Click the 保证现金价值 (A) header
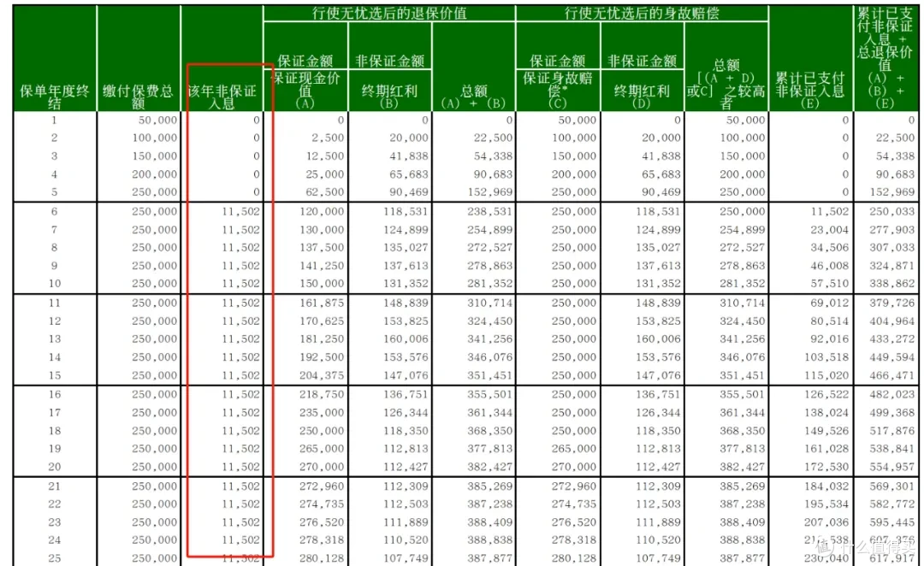 point(305,90)
